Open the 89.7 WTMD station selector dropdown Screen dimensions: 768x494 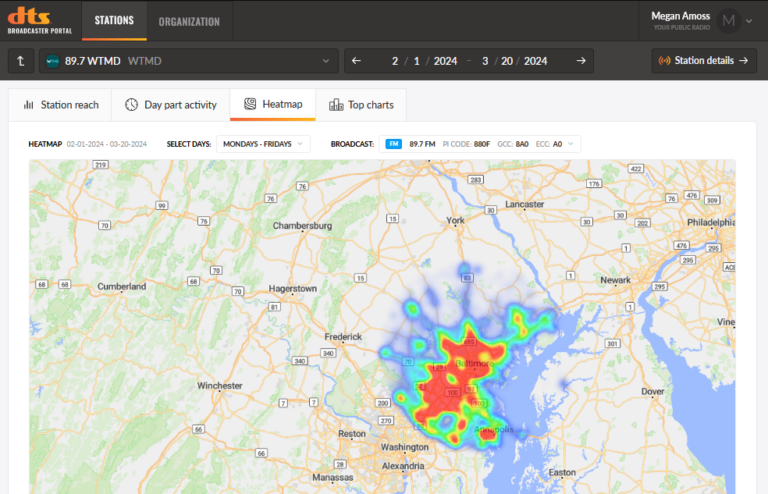[189, 61]
